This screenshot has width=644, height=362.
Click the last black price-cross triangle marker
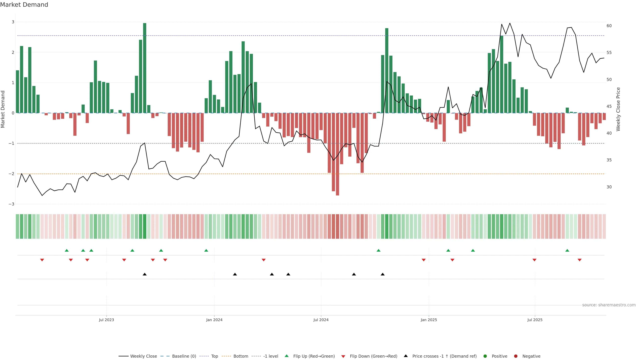383,274
